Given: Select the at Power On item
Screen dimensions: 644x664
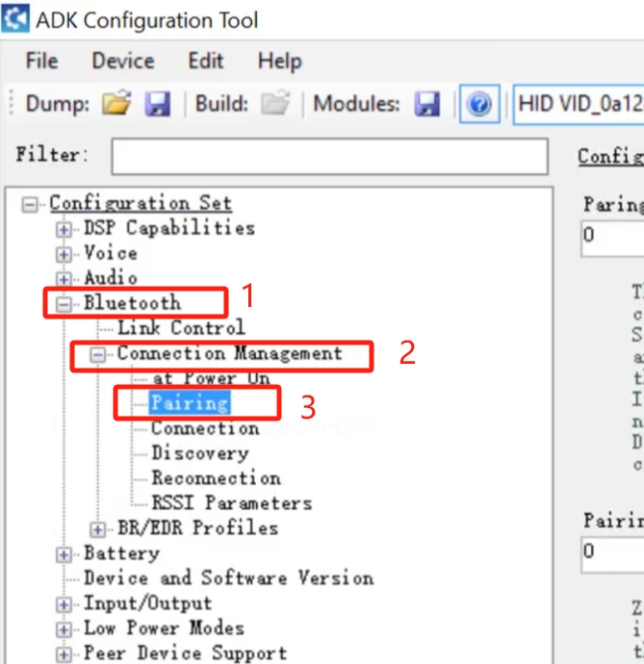Looking at the screenshot, I should tap(211, 378).
